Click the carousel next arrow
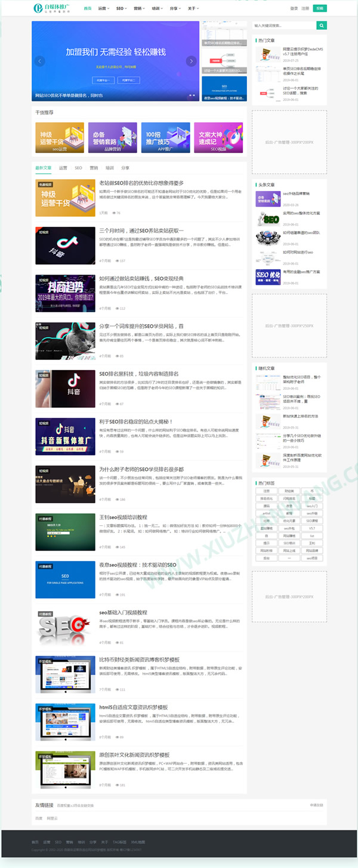The width and height of the screenshot is (358, 868). tap(191, 61)
